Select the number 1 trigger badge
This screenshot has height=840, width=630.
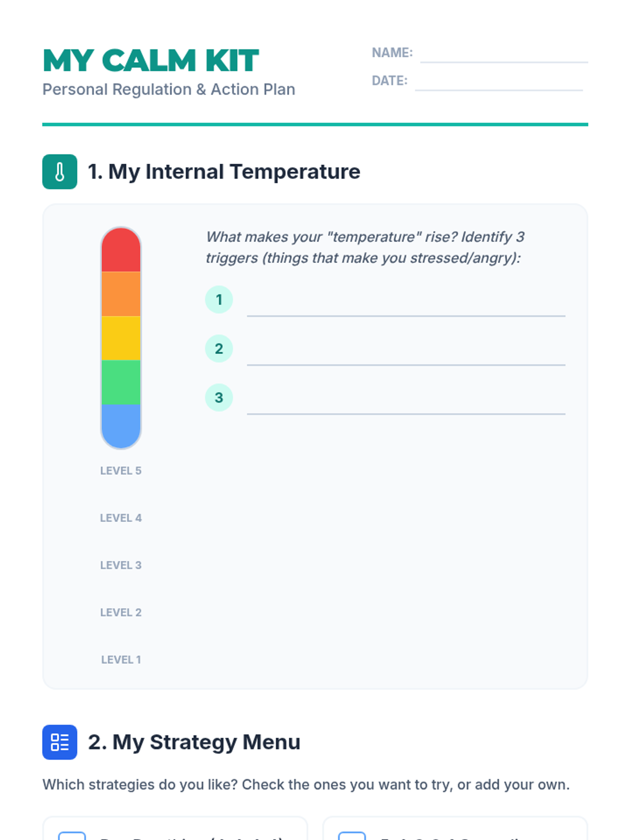219,300
